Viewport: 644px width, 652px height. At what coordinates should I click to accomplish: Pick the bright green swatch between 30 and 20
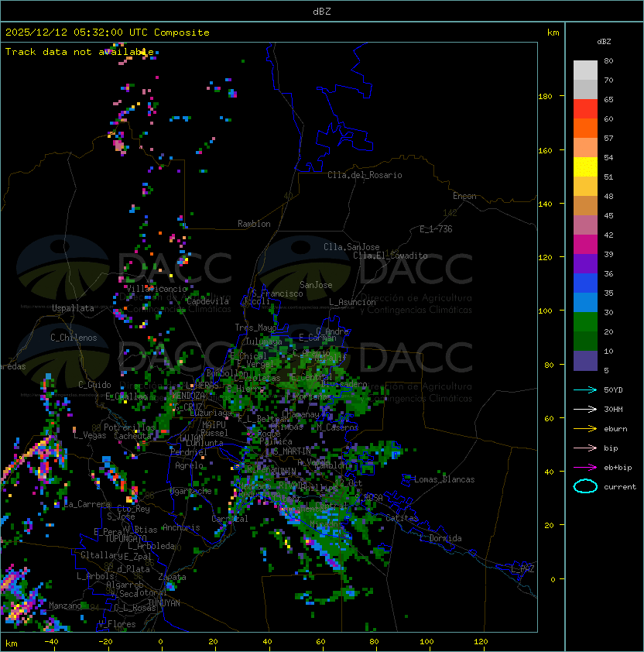585,321
